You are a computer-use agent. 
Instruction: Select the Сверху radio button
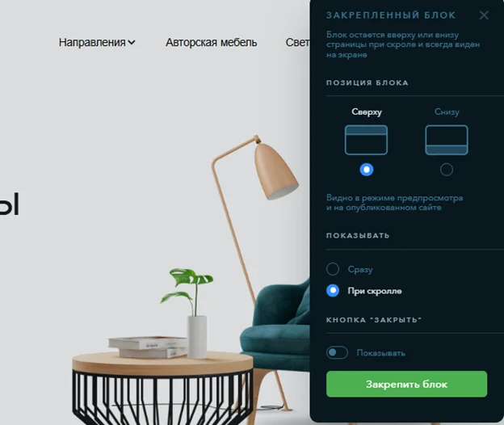click(x=367, y=170)
